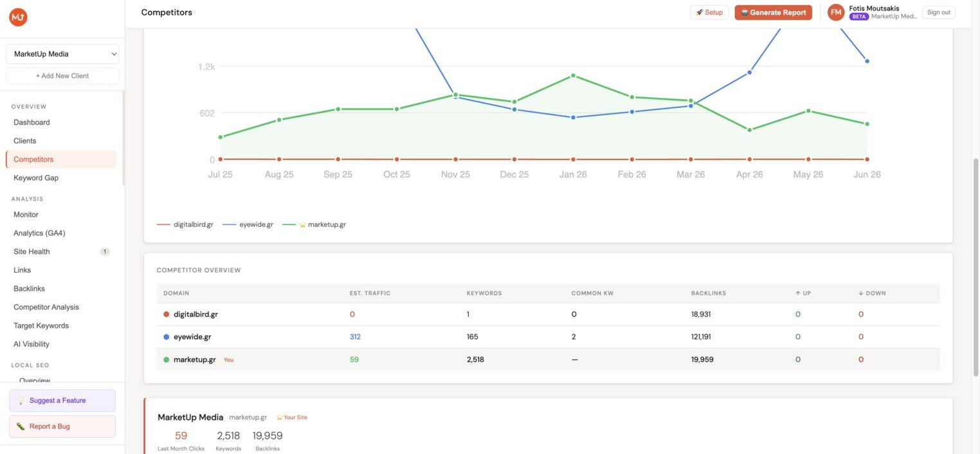Click the bug icon on Report a Bug
980x454 pixels.
point(21,426)
